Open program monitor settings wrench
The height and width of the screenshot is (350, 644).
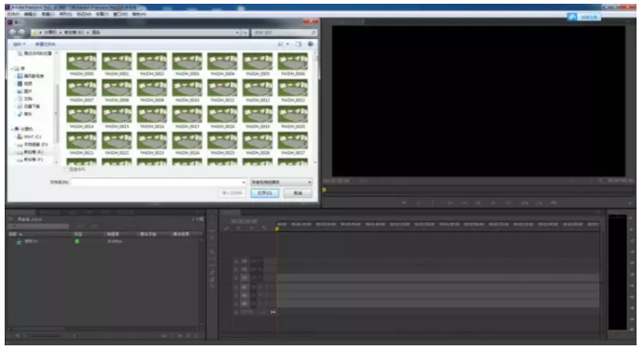pos(600,181)
